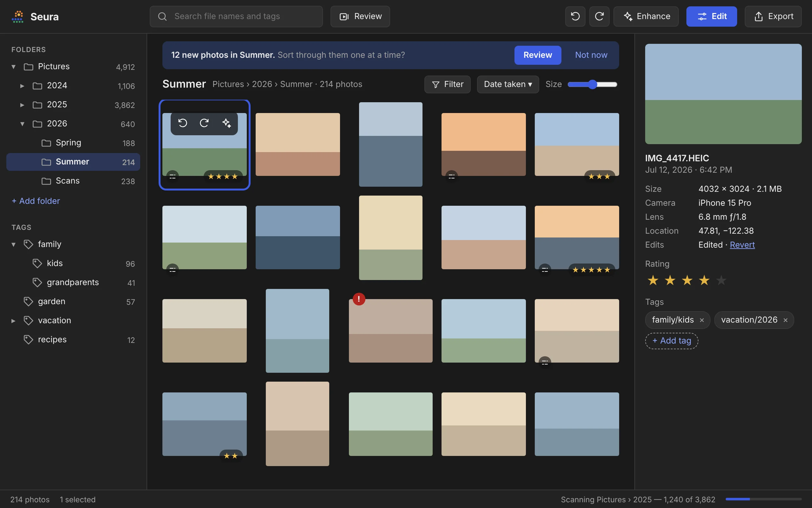Click the red warning badge on thumbnail
Viewport: 812px width, 508px height.
[x=359, y=299]
